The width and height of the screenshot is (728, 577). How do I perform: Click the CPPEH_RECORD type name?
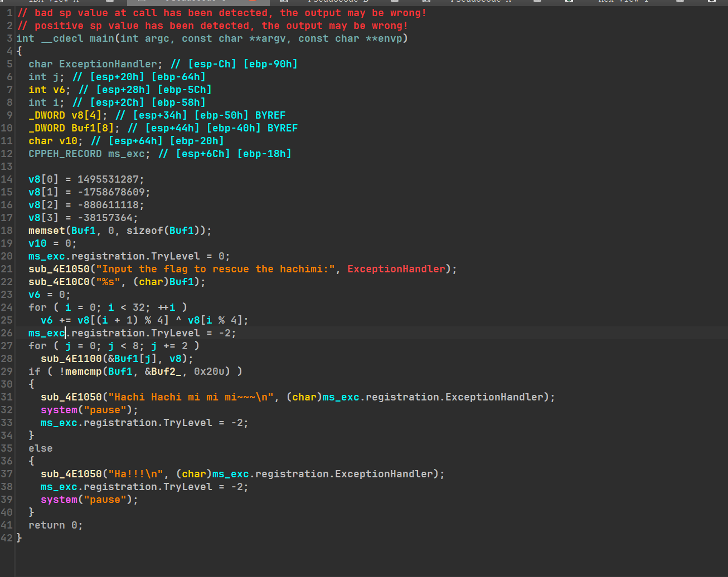65,154
